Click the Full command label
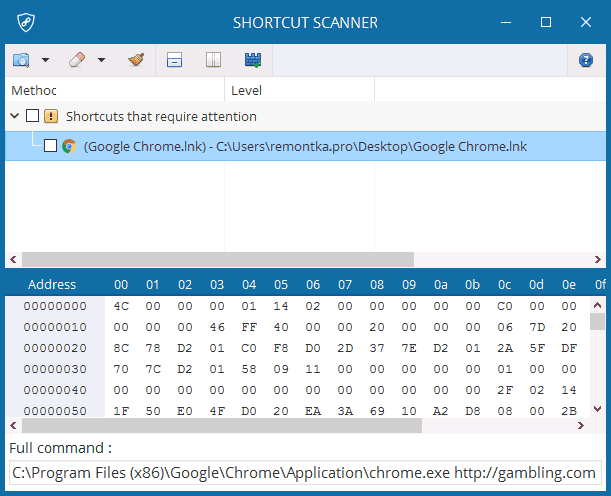 pyautogui.click(x=60, y=448)
